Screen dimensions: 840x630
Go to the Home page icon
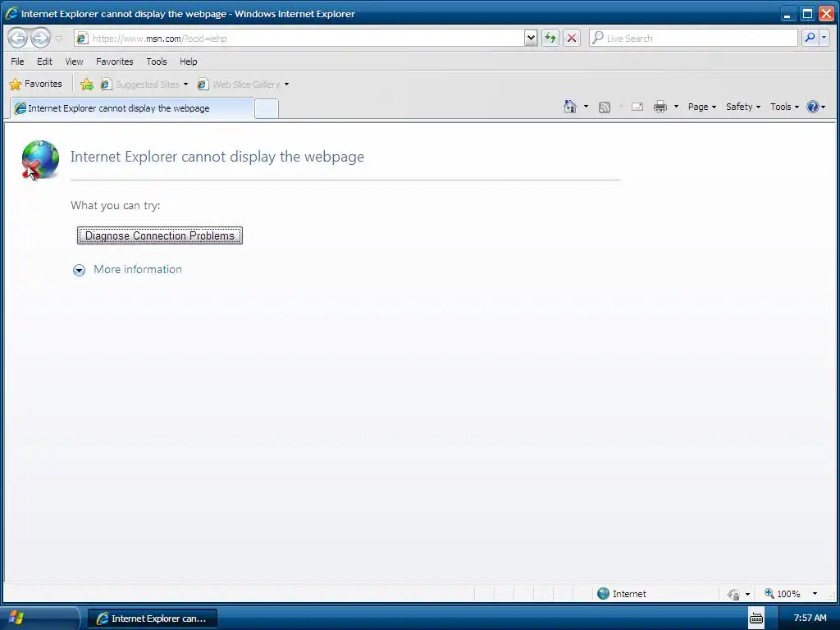(570, 107)
